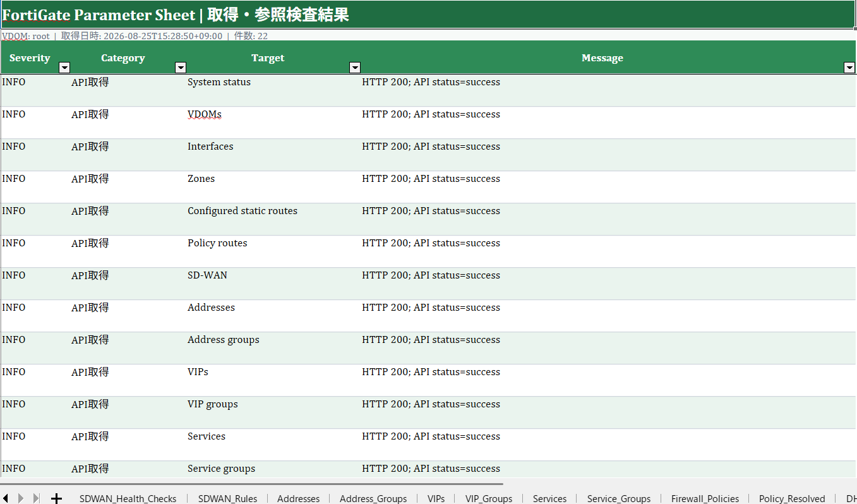Select API取得 category in Interfaces row
The image size is (857, 504).
coord(128,155)
